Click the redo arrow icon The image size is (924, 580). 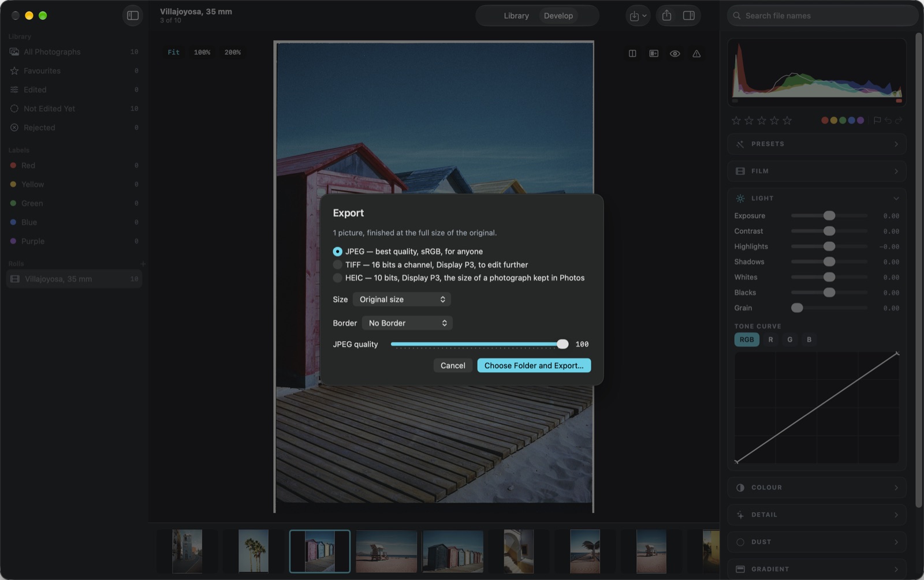tap(899, 120)
